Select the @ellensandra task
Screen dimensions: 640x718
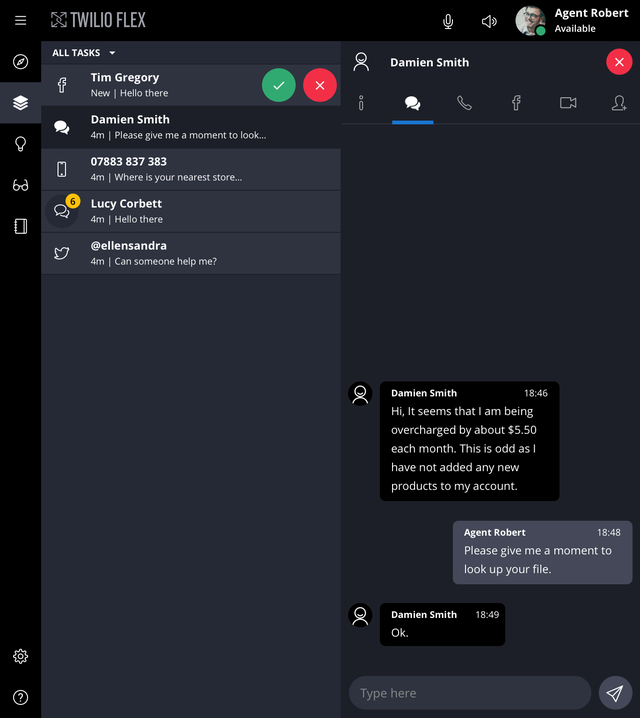[191, 253]
